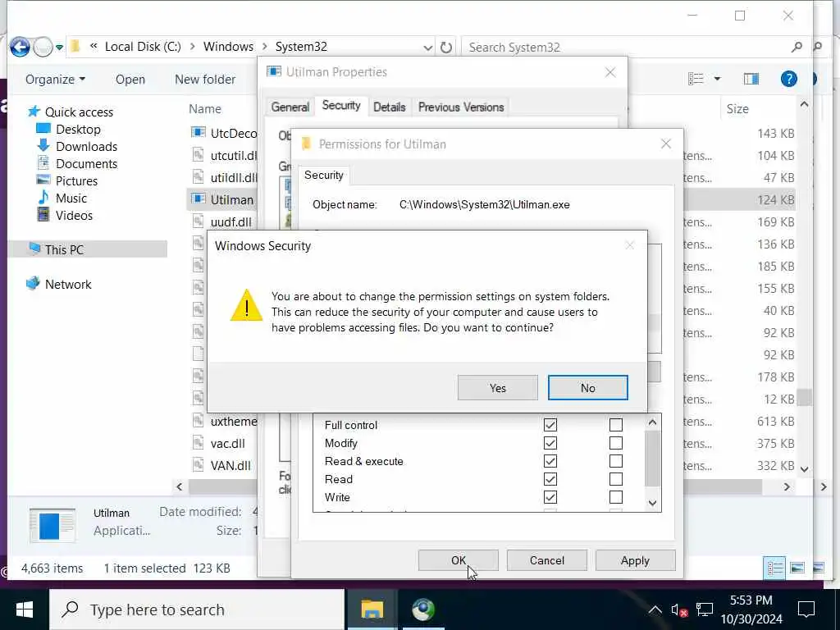Click the taskbar search box
840x630 pixels.
pyautogui.click(x=197, y=609)
